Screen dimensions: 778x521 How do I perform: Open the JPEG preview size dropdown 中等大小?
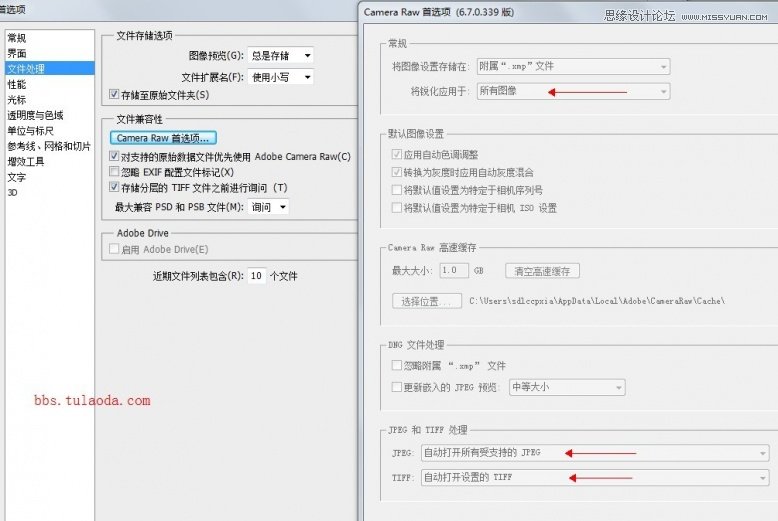click(x=567, y=387)
